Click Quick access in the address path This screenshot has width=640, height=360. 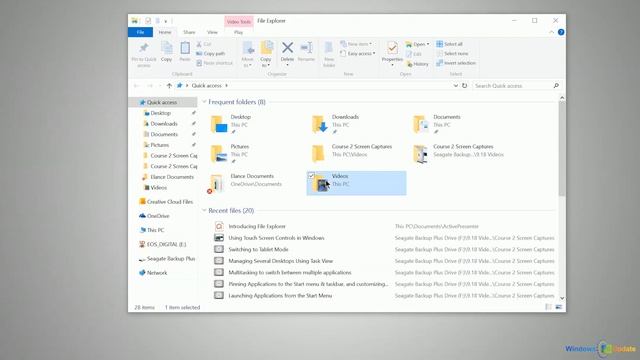click(207, 86)
